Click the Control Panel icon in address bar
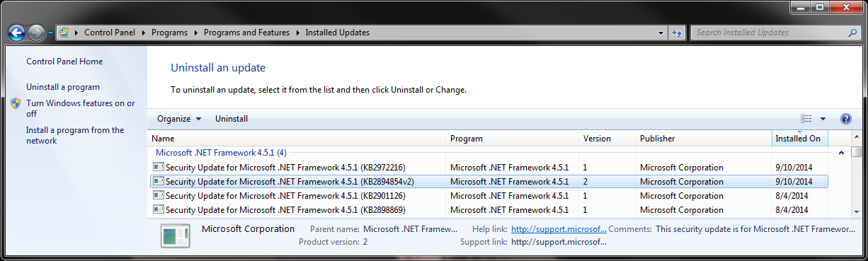Screen dimensions: 868x261 [64, 33]
